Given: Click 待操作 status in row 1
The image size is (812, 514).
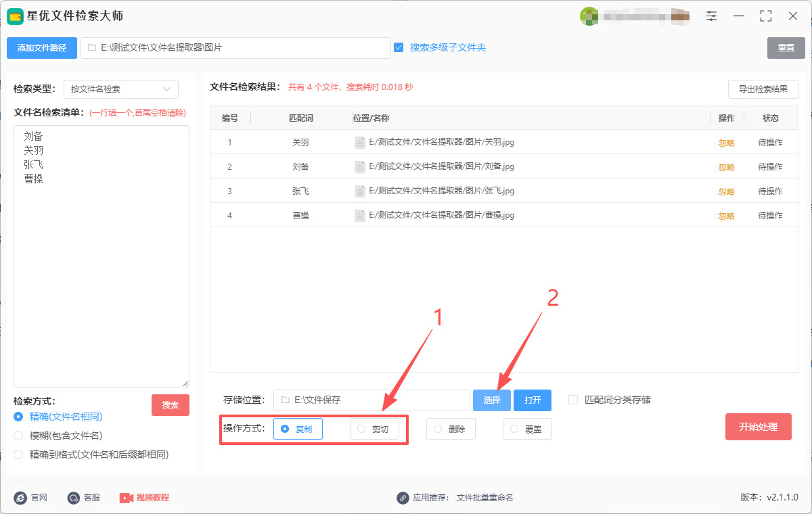Looking at the screenshot, I should tap(770, 143).
